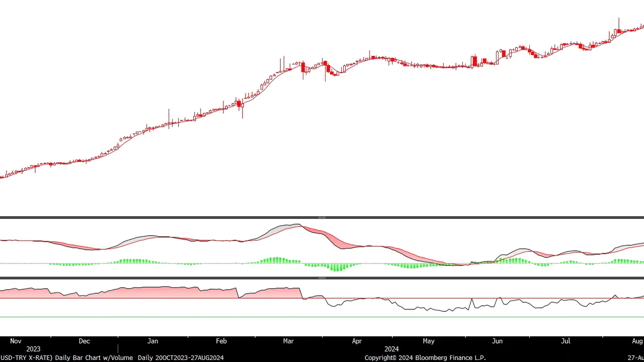Click the Nov label on the time axis
The width and height of the screenshot is (644, 362).
click(16, 341)
